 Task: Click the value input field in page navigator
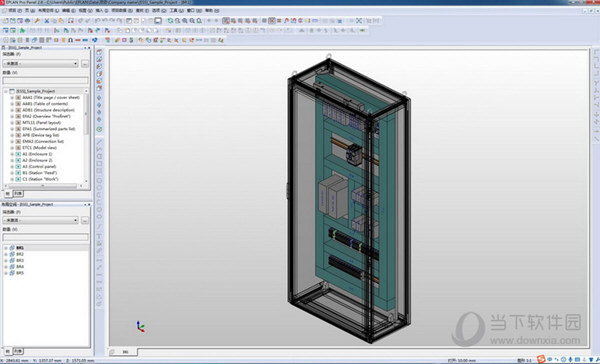45,80
